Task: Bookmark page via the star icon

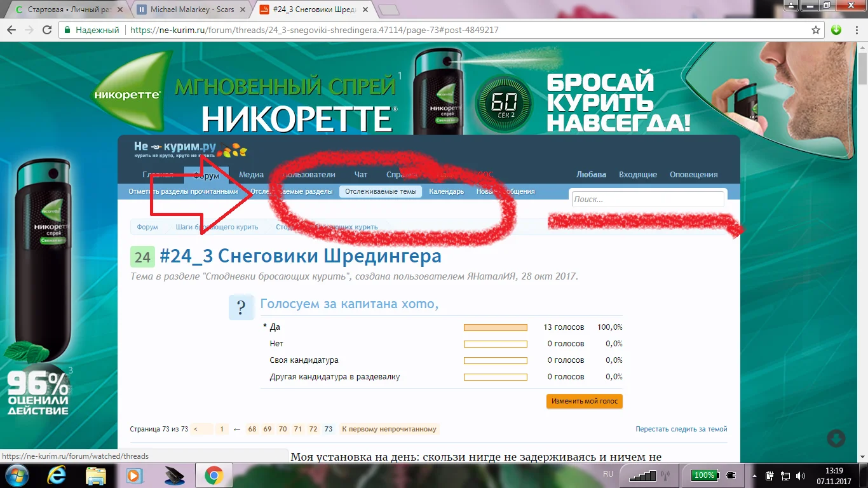Action: [815, 29]
